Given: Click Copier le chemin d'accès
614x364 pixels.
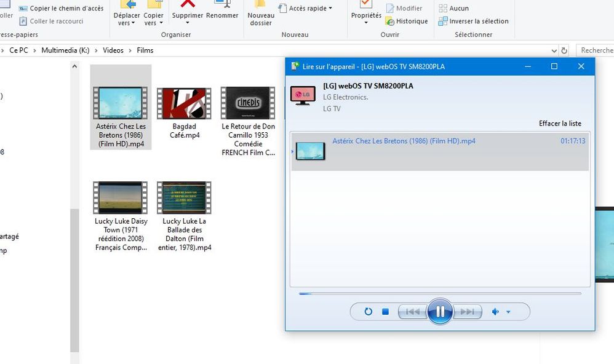Looking at the screenshot, I should 61,9.
